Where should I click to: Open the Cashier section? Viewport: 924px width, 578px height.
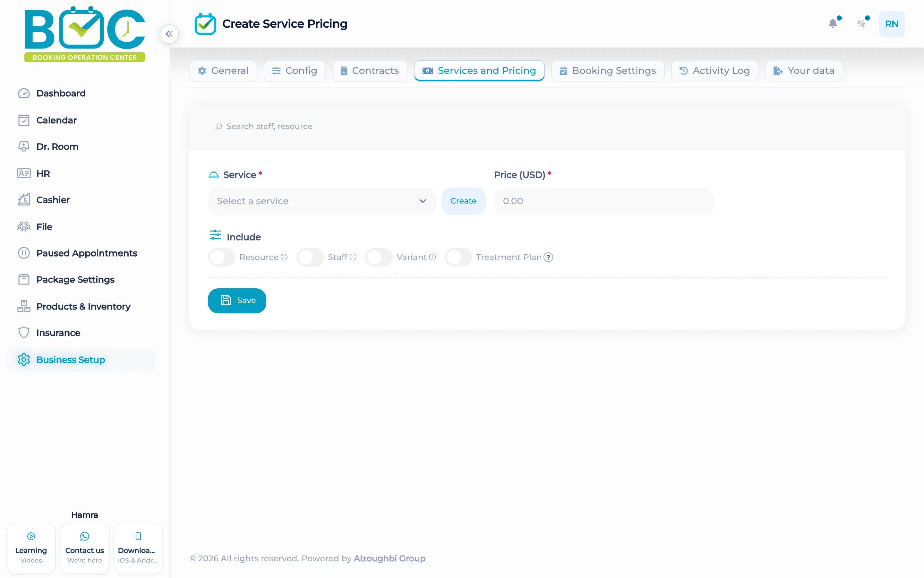click(81, 200)
